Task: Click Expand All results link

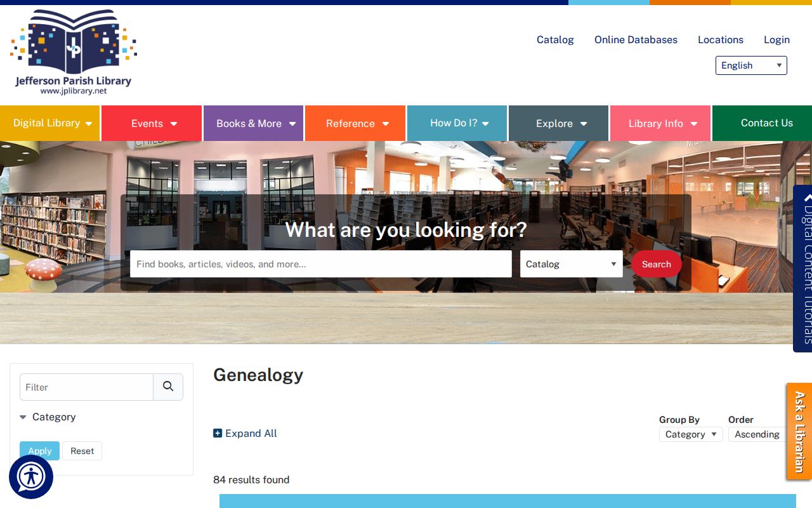Action: (246, 434)
